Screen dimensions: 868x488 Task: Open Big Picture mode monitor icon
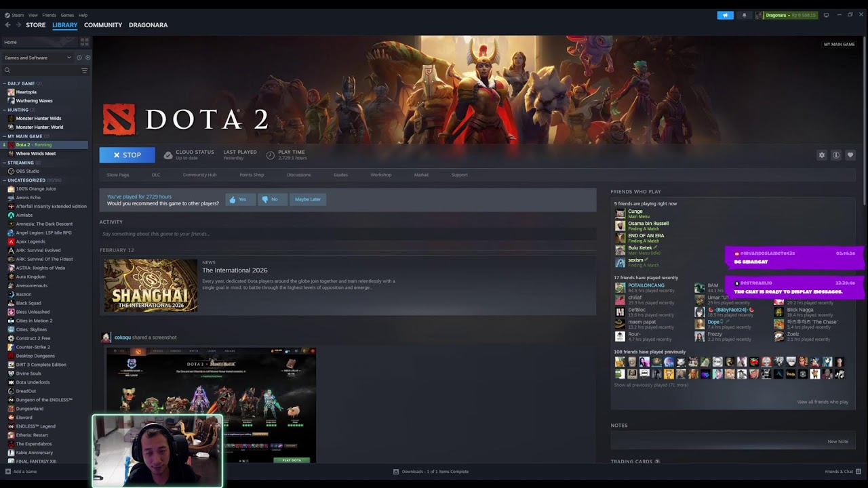pos(826,15)
